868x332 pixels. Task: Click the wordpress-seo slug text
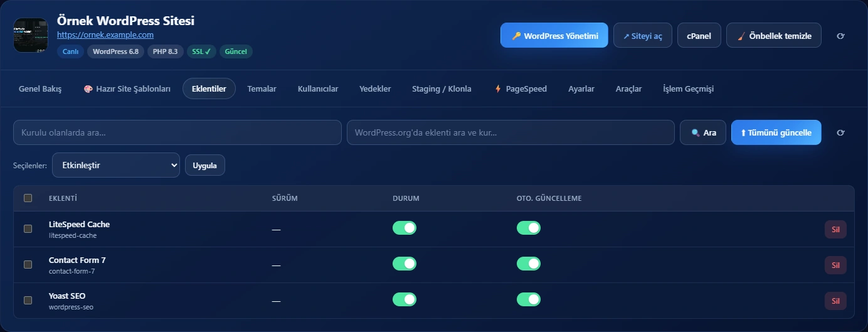pyautogui.click(x=71, y=307)
